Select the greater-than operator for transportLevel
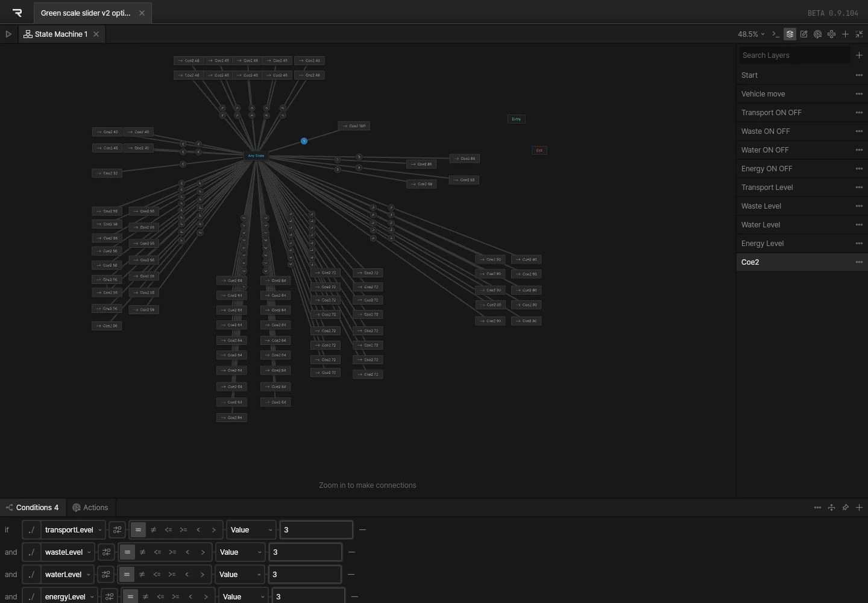Image resolution: width=868 pixels, height=603 pixels. pos(213,530)
